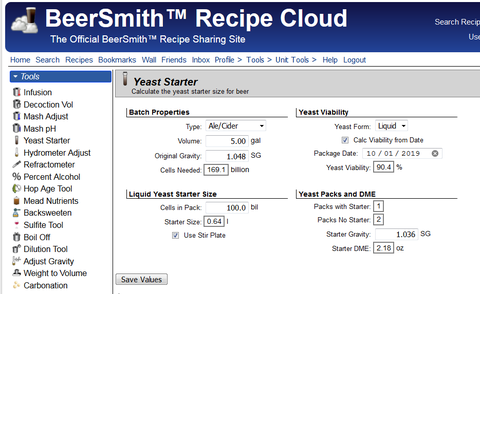Open the Help link
This screenshot has height=432, width=480.
tap(330, 60)
